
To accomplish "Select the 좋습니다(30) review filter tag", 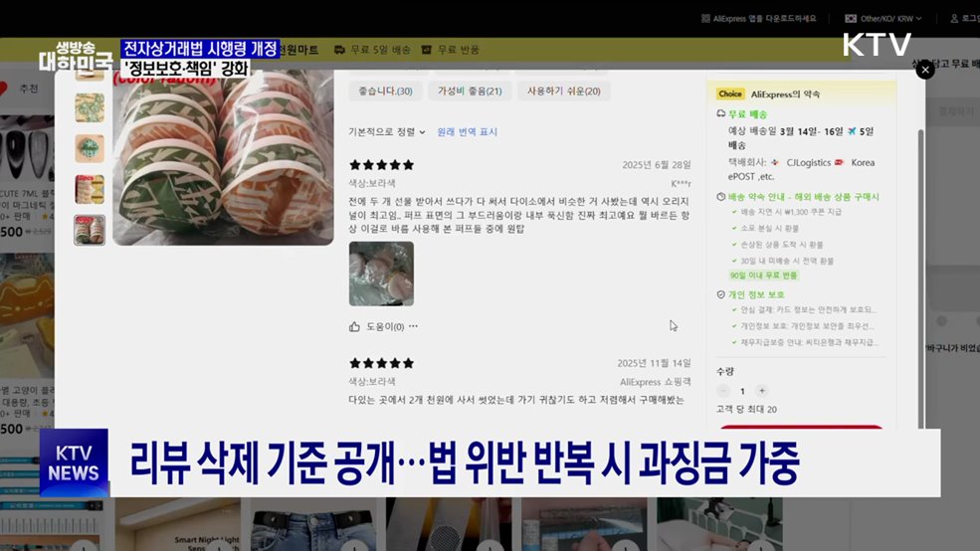I will click(386, 92).
